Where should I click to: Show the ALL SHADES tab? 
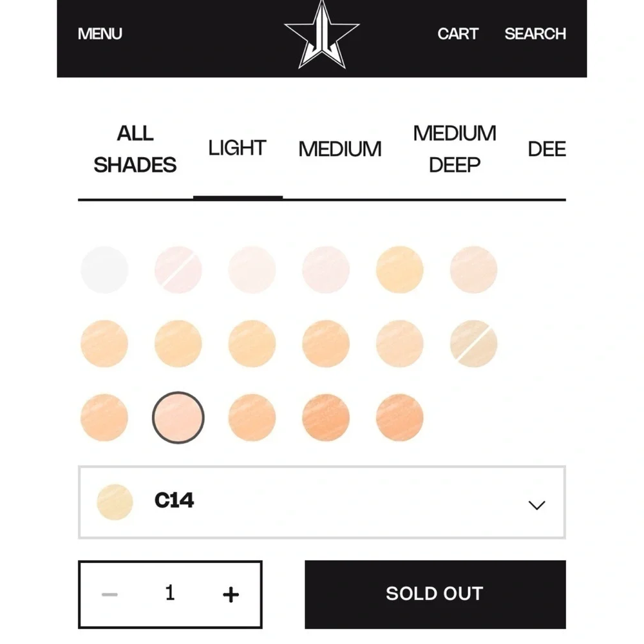tap(135, 149)
